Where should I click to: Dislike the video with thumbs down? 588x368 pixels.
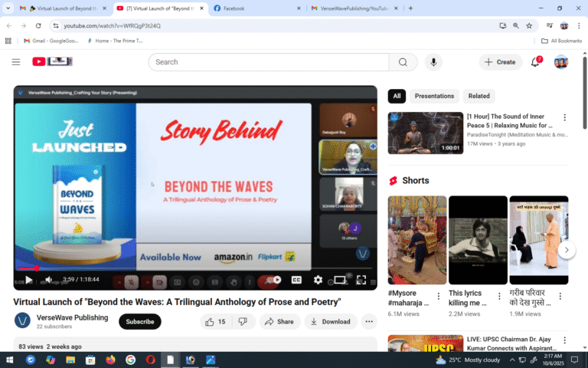[x=243, y=322]
